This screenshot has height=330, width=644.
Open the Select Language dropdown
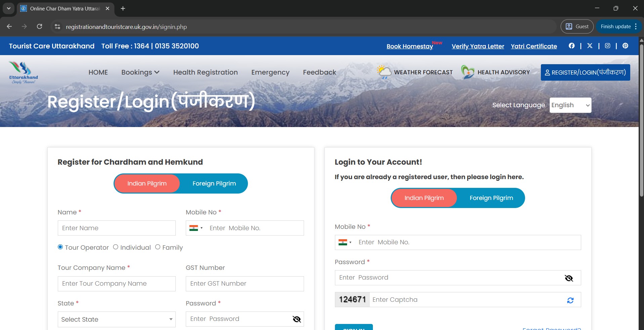tap(570, 105)
